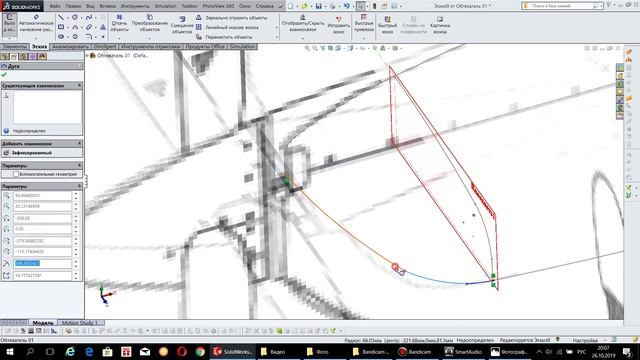Click Quick Snaps (Быстрые привязки)
640x360 pixels.
pyautogui.click(x=363, y=24)
